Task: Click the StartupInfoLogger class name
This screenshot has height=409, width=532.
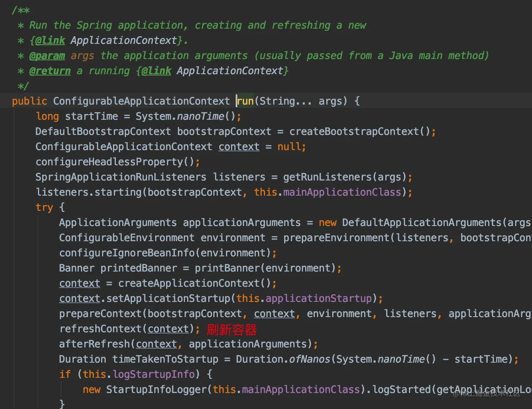Action: tap(156, 390)
